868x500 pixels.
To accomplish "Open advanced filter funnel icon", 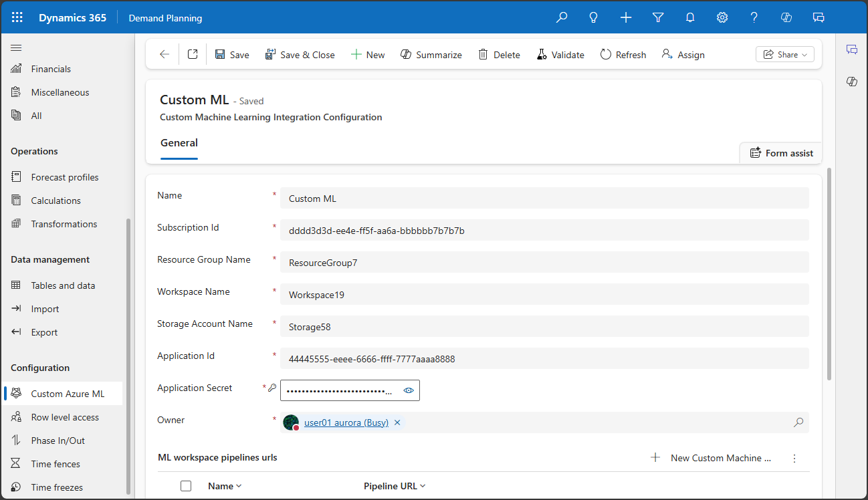I will click(658, 18).
